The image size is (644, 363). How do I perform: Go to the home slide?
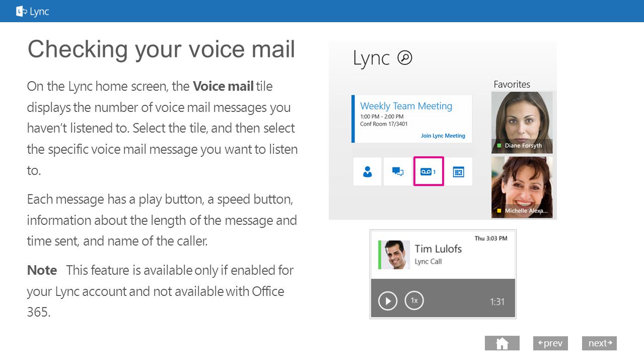click(x=502, y=343)
